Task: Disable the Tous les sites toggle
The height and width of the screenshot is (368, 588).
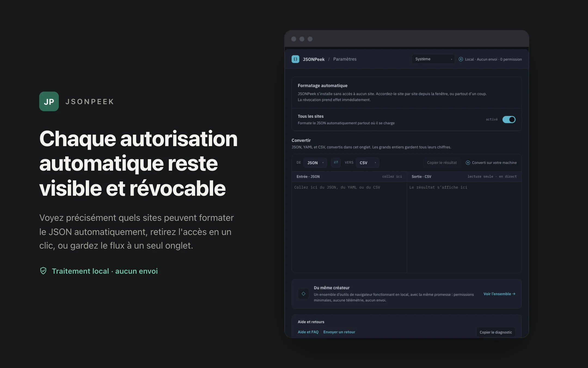Action: click(509, 119)
